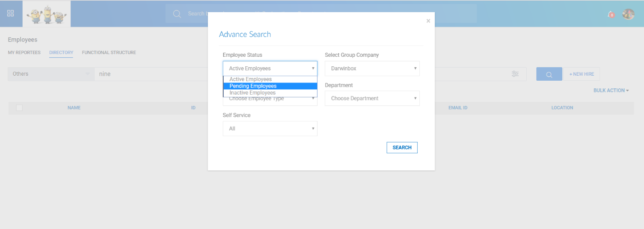Viewport: 644px width, 229px height.
Task: Switch to MY REPORTEES tab
Action: [x=24, y=53]
